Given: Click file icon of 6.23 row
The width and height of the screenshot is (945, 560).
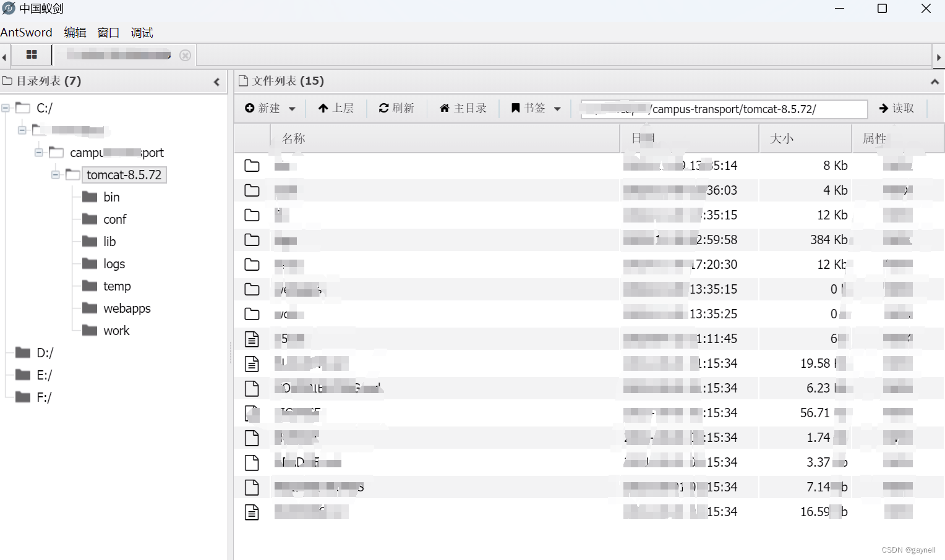Looking at the screenshot, I should pos(252,388).
